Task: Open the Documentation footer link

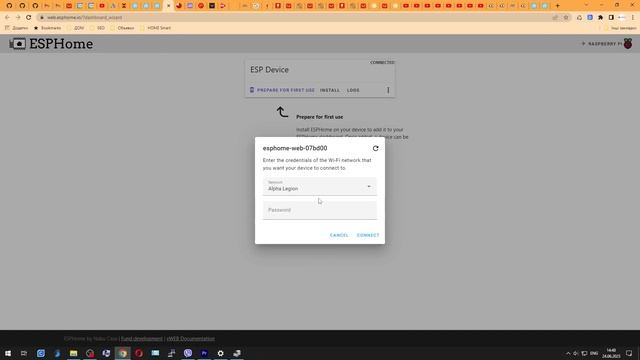Action: (x=191, y=339)
